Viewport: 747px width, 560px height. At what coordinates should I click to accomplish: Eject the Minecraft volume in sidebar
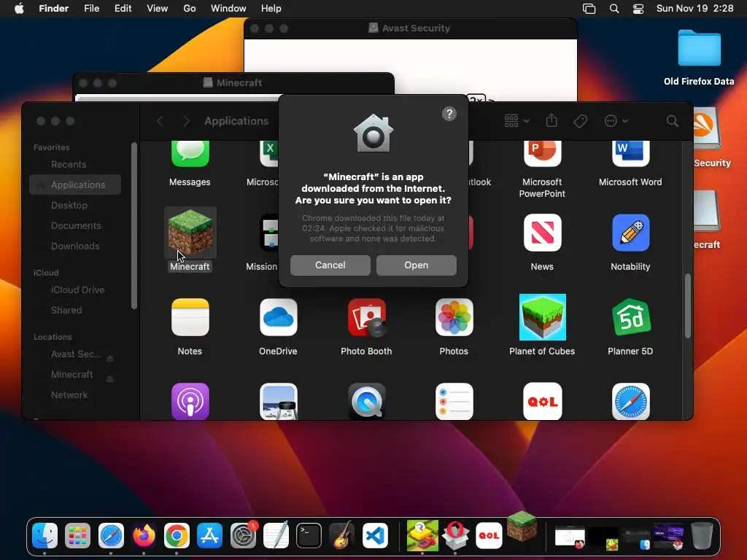[x=109, y=378]
